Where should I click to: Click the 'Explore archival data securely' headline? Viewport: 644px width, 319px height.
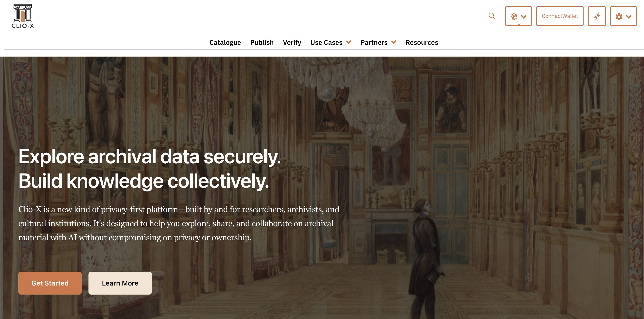point(150,157)
